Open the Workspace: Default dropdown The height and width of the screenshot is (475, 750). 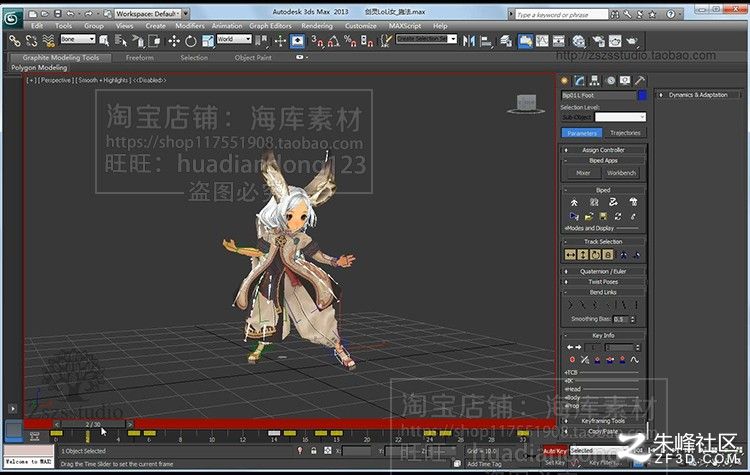click(x=152, y=13)
